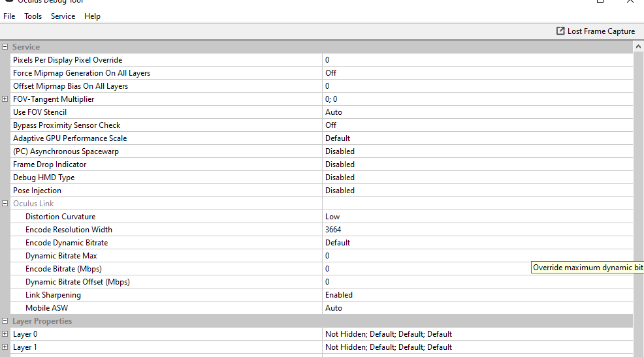This screenshot has width=644, height=357.
Task: Select the Encode Resolution Width value field
Action: point(477,230)
